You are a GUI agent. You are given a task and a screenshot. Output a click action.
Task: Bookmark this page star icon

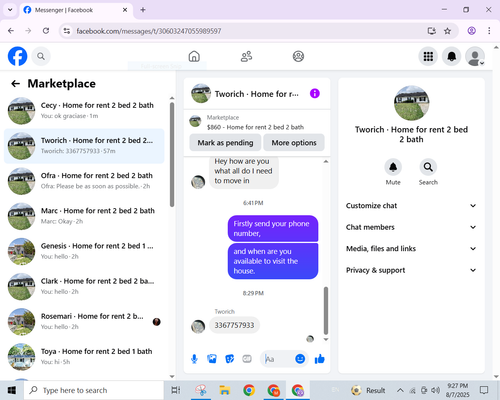447,31
